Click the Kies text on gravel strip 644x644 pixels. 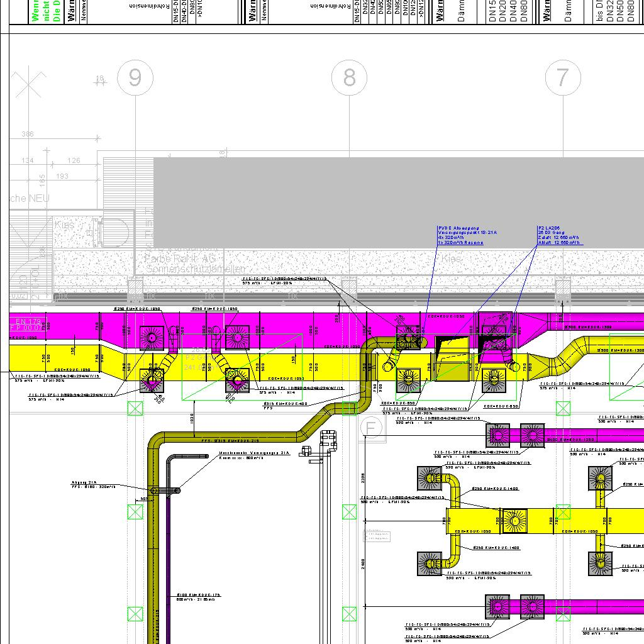(451, 258)
